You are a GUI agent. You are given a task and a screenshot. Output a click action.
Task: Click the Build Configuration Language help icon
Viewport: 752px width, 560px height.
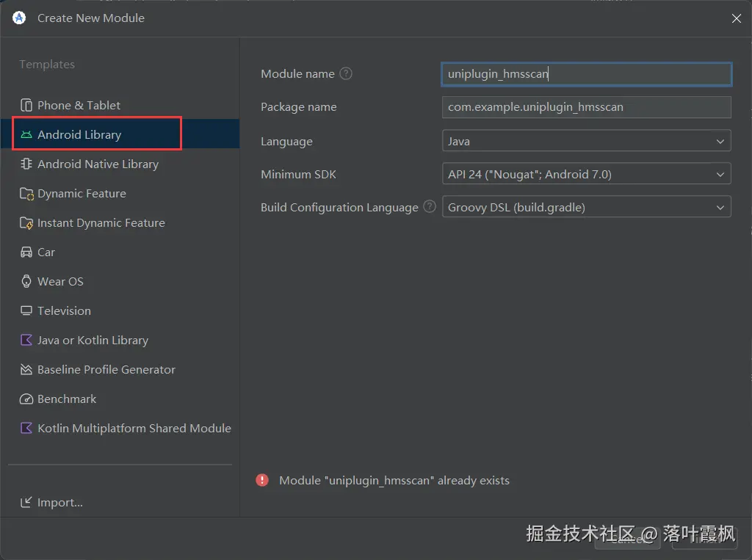click(x=430, y=207)
